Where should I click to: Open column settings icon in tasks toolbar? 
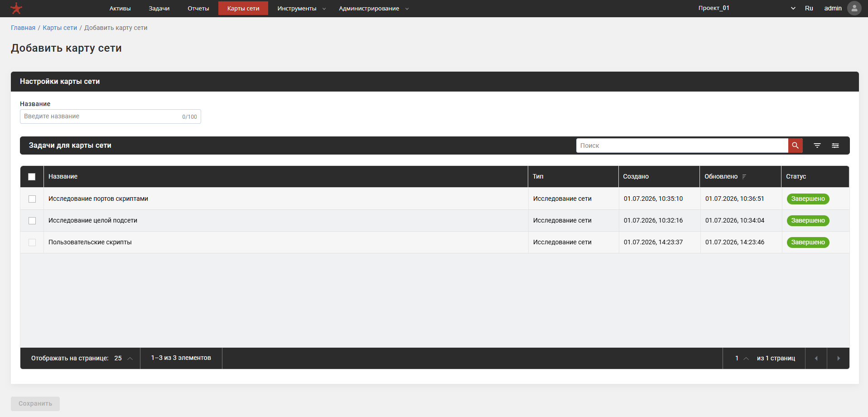(x=835, y=145)
